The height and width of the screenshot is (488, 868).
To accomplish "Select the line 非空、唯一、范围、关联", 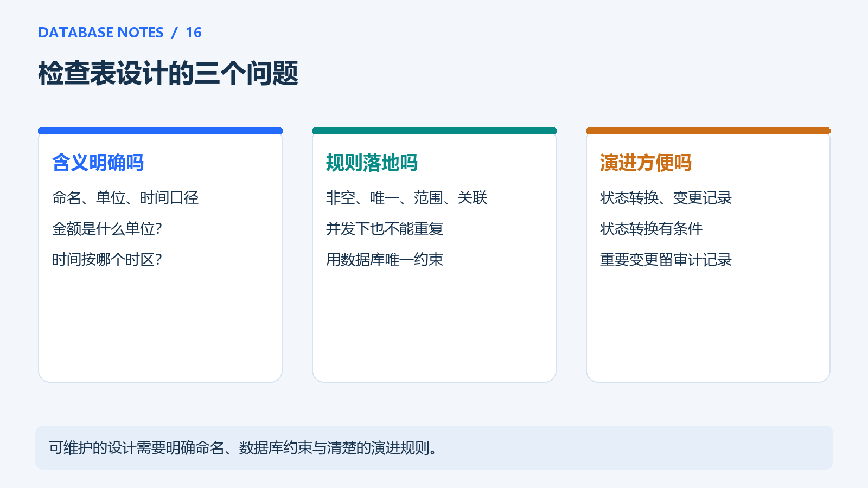I will (x=406, y=198).
